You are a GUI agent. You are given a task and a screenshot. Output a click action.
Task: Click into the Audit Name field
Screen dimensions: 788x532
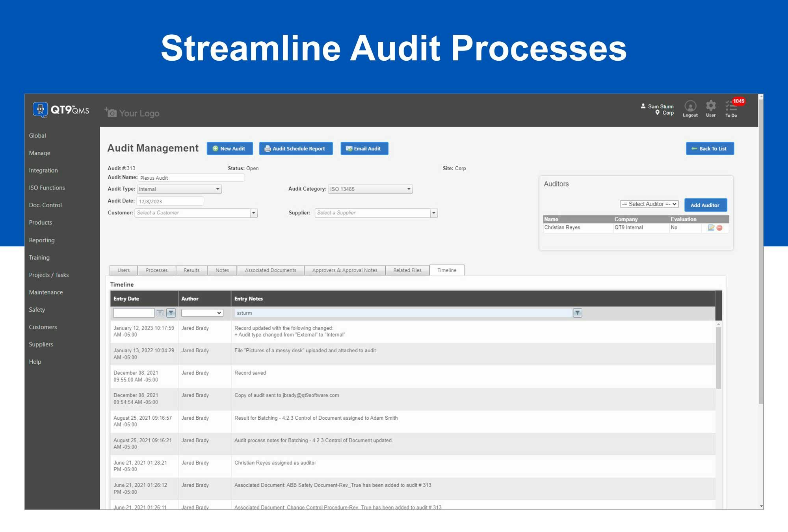(x=191, y=178)
